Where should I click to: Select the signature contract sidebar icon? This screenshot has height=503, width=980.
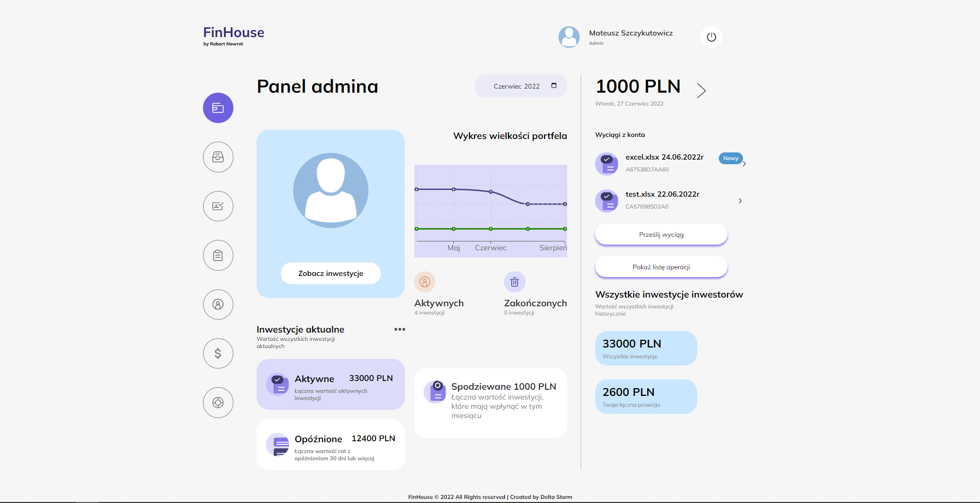point(218,206)
